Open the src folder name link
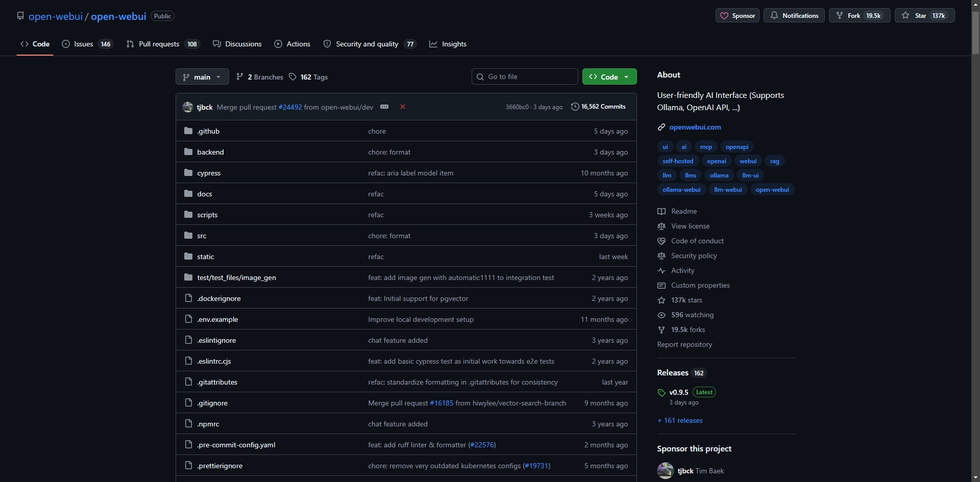980x482 pixels. click(x=202, y=236)
